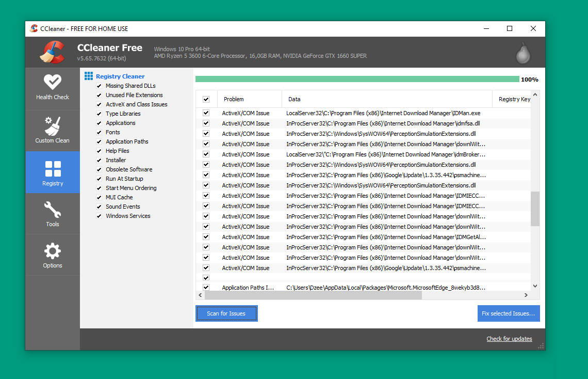
Task: Click the CCleaner broom logo in header
Action: (x=53, y=52)
